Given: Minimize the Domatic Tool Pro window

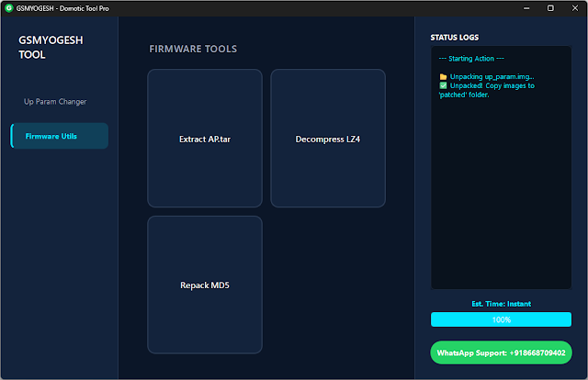Looking at the screenshot, I should tap(523, 7).
